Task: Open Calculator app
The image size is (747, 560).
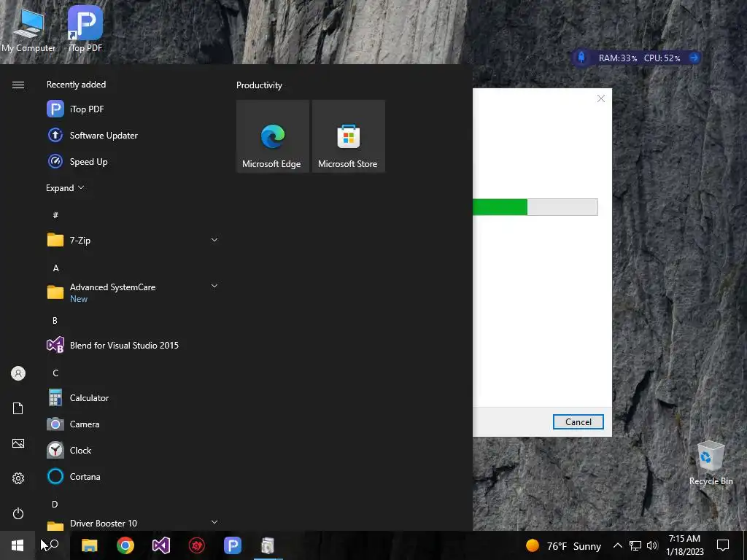Action: [x=133, y=397]
